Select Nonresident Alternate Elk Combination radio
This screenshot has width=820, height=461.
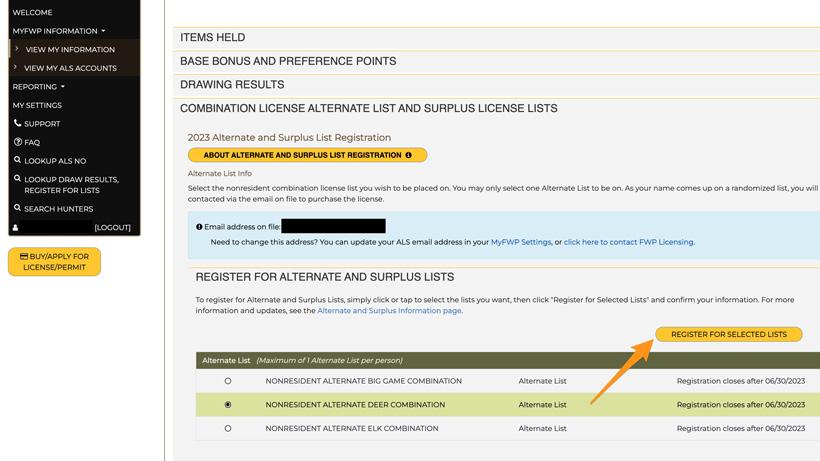click(228, 428)
